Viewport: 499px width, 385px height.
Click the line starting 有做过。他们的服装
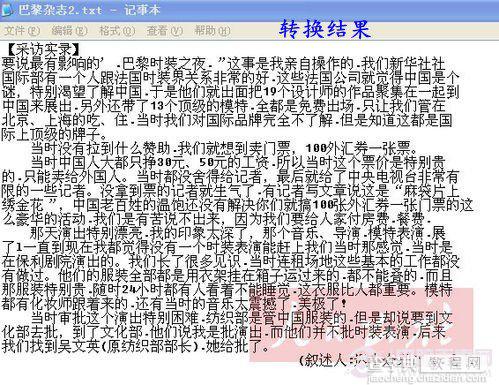click(x=227, y=275)
